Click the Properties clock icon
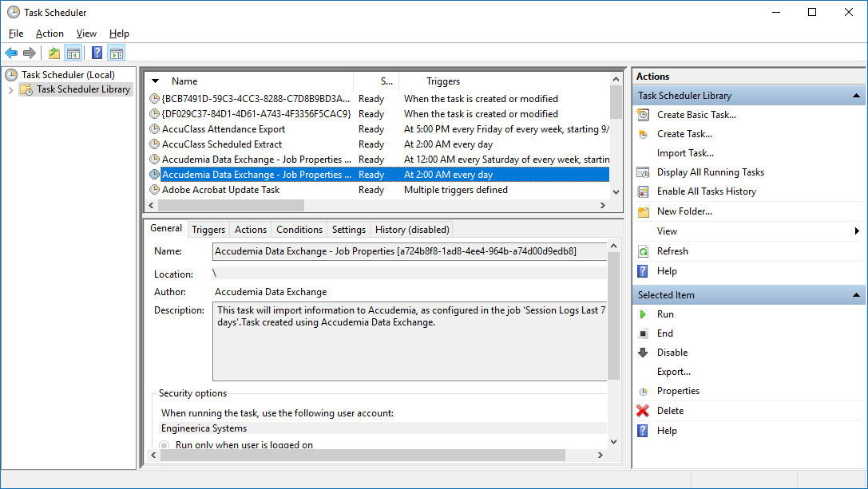Screen dimensions: 868x489 [x=643, y=391]
